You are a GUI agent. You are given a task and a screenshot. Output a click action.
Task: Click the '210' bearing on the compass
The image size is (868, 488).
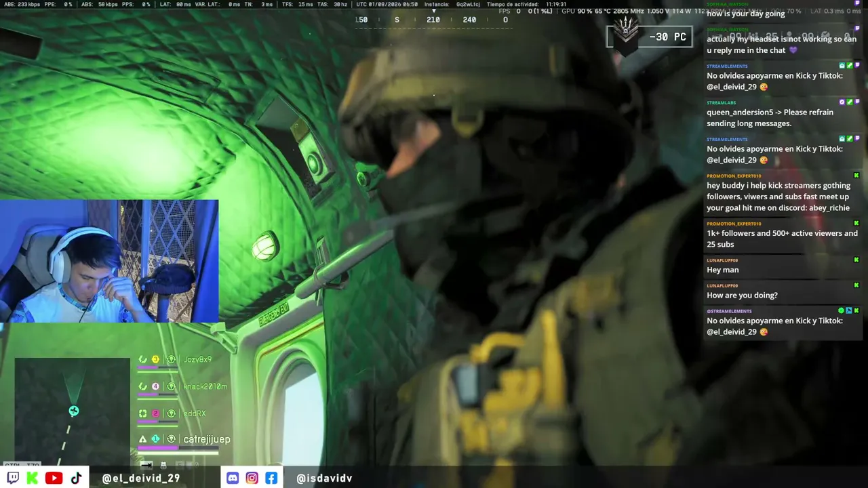tap(433, 20)
